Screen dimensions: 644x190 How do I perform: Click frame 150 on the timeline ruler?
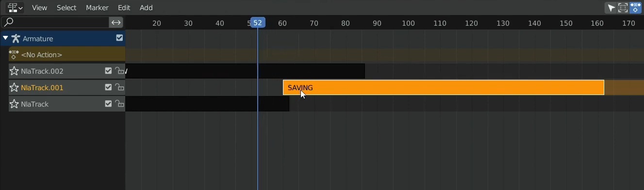coord(566,23)
